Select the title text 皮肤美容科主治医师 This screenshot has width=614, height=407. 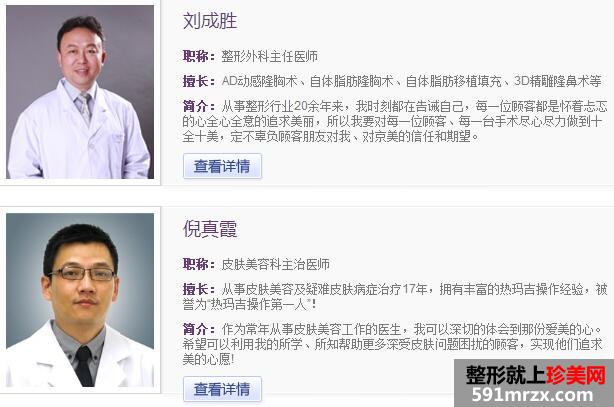(x=275, y=264)
